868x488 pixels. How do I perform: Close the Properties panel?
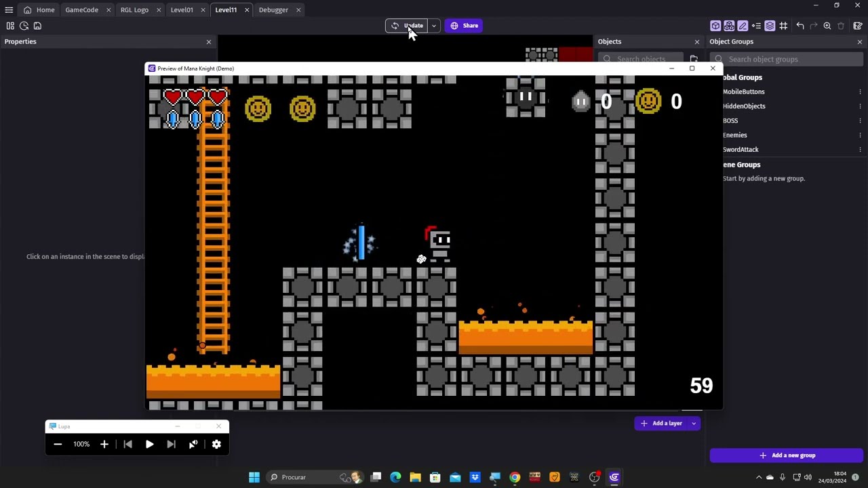coord(209,41)
